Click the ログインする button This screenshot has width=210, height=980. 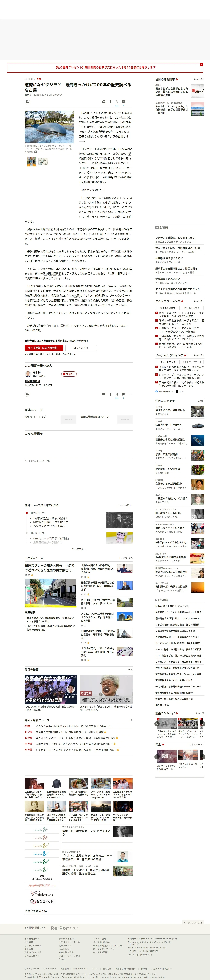81,348
